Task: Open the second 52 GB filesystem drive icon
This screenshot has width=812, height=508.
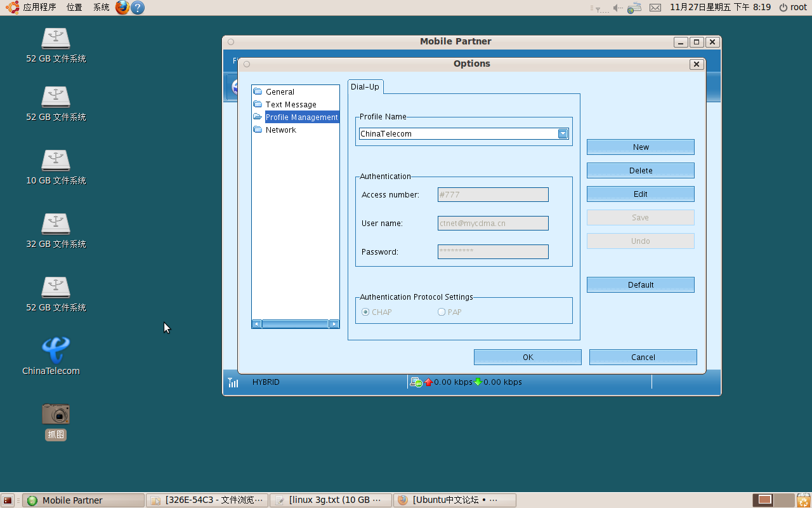Action: point(56,97)
